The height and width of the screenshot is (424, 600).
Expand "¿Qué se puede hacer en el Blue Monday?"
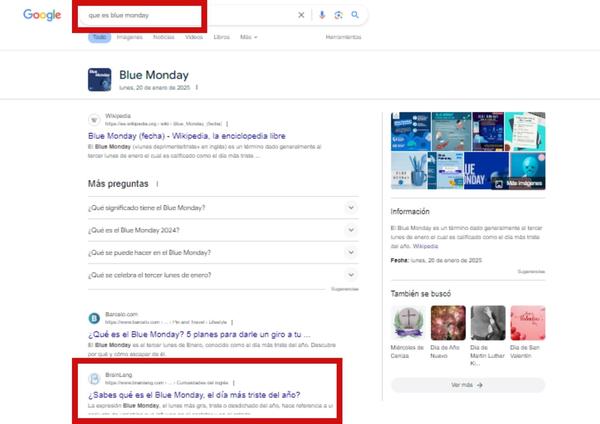pos(350,252)
